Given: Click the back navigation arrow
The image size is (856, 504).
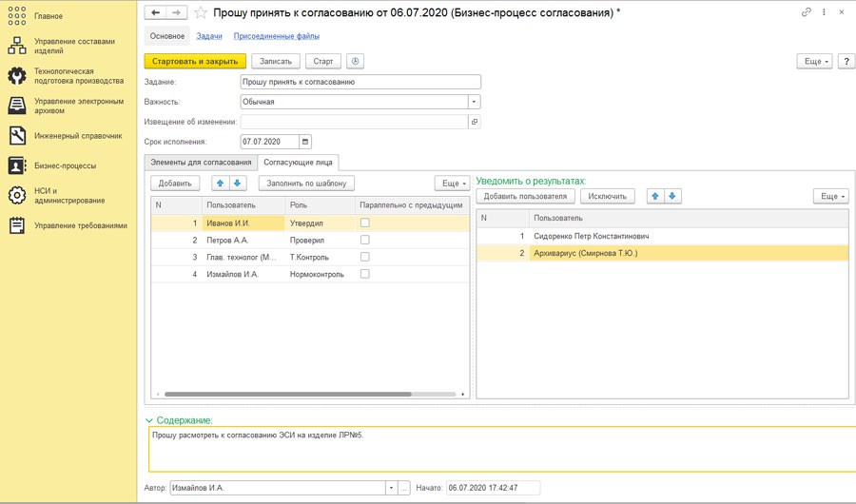Looking at the screenshot, I should click(x=156, y=13).
